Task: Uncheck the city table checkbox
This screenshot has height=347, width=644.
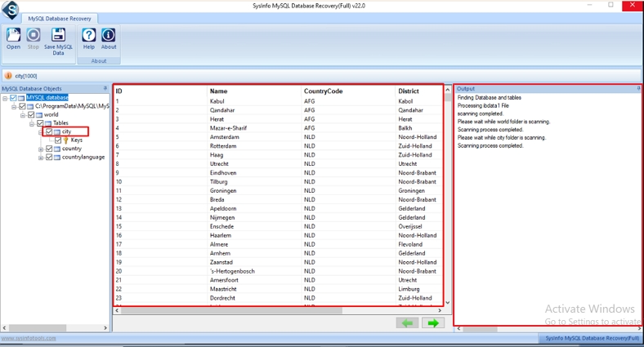Action: pyautogui.click(x=49, y=131)
